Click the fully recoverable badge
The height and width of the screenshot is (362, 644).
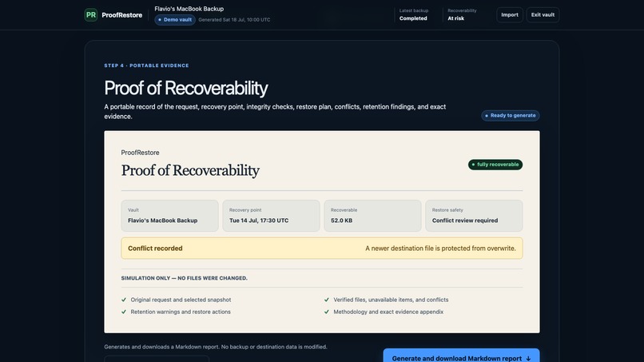coord(495,165)
